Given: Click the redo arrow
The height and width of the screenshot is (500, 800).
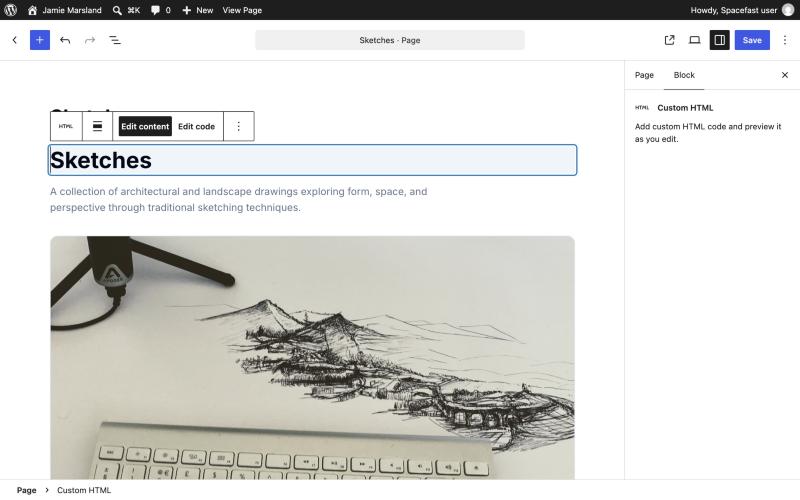Looking at the screenshot, I should pyautogui.click(x=90, y=40).
